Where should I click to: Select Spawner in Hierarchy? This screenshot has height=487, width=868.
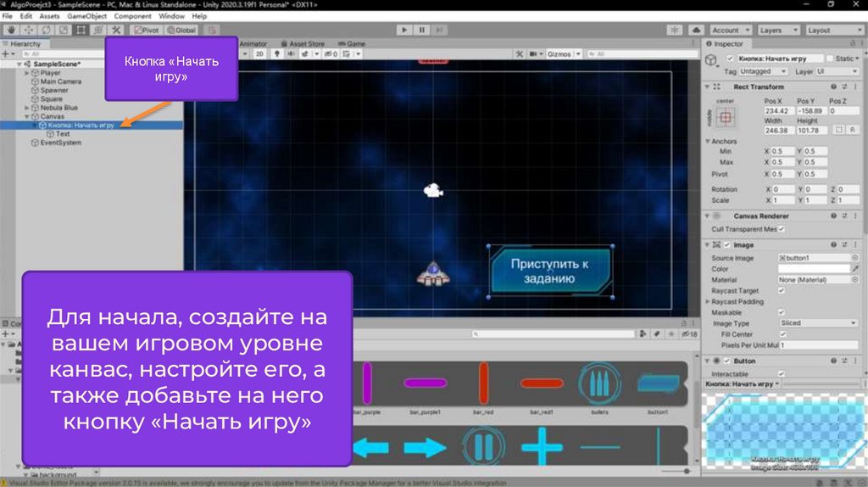coord(53,90)
